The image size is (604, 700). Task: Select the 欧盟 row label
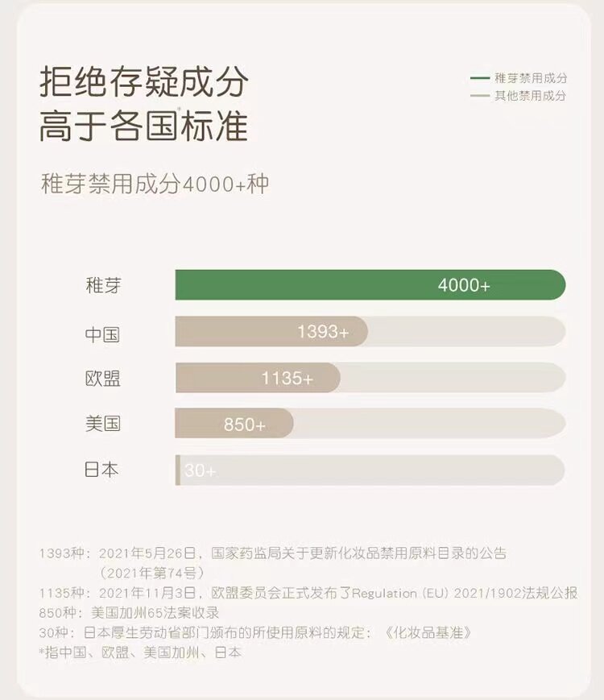102,378
